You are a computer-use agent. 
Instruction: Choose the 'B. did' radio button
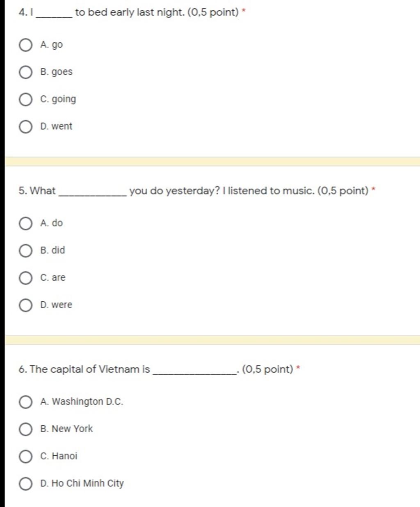(25, 250)
